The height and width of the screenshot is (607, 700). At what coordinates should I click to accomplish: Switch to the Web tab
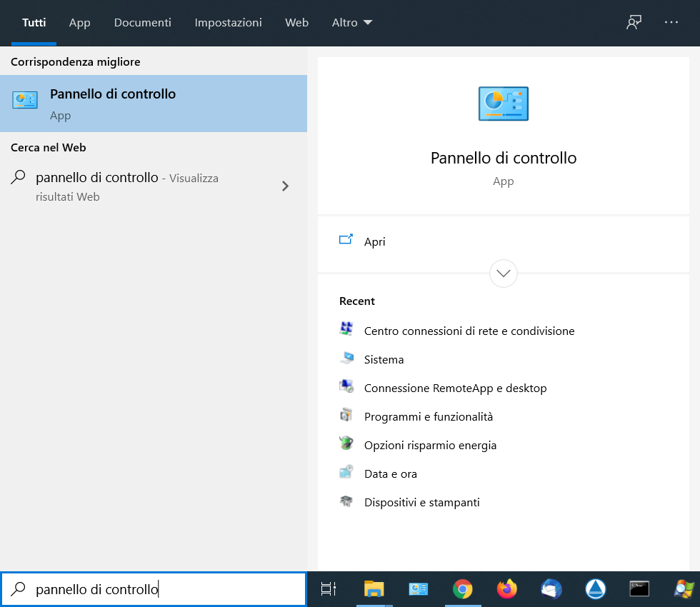click(x=296, y=22)
